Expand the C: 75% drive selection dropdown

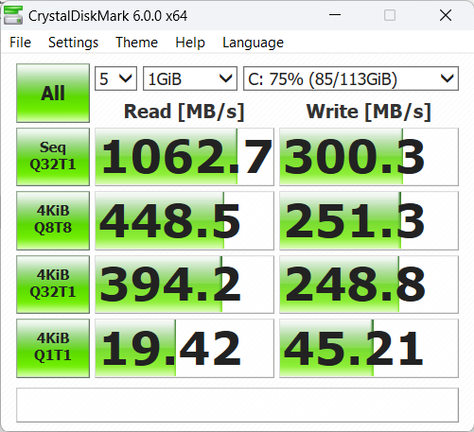[x=351, y=79]
